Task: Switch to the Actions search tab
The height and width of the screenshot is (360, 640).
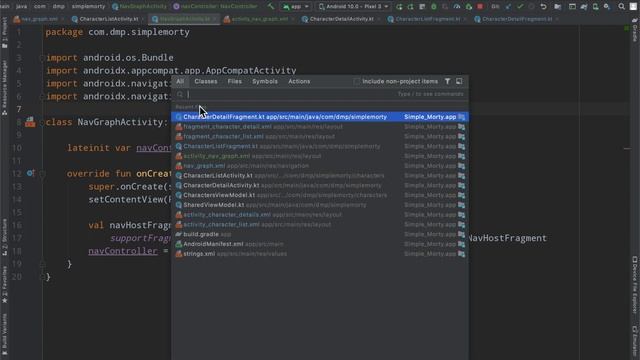Action: pyautogui.click(x=299, y=81)
